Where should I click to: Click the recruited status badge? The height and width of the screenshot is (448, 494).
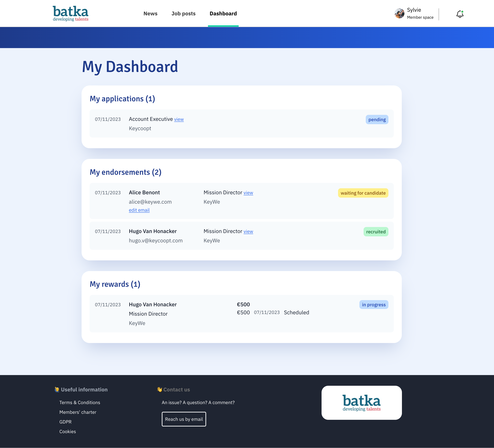pos(375,232)
